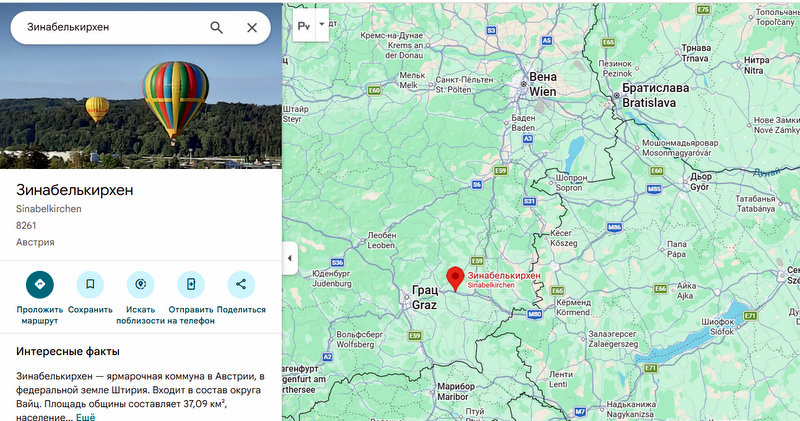Click inside the Зинабелькирхен search field
This screenshot has height=421, width=800.
(112, 28)
